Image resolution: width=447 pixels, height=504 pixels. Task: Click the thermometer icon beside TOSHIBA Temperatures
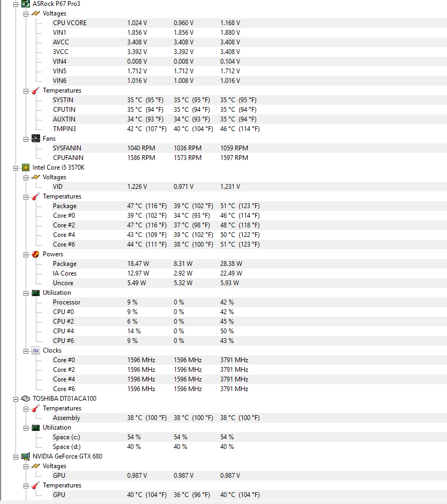pos(36,408)
